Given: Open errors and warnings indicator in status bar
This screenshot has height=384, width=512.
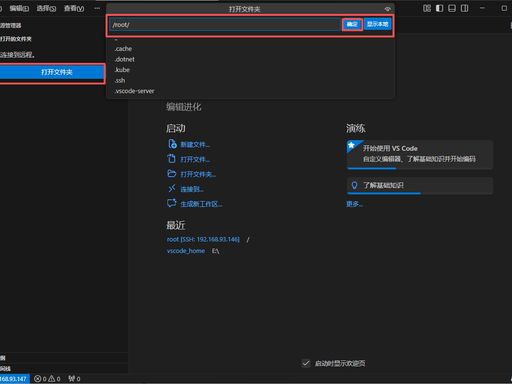Looking at the screenshot, I should point(47,379).
